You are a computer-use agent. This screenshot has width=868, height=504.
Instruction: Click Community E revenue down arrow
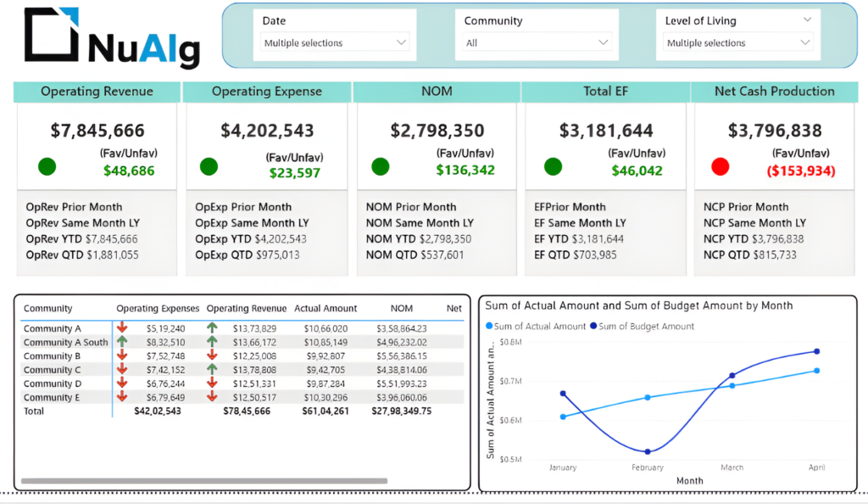tap(212, 397)
